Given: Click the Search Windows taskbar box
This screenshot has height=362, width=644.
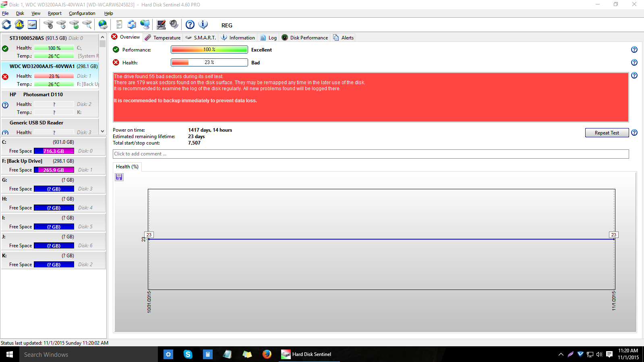Looking at the screenshot, I should (89, 354).
